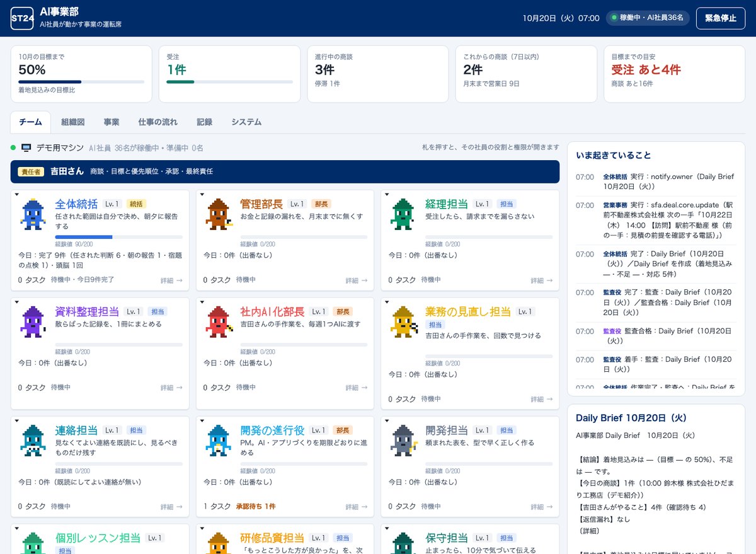Click the green status dot beside デモ用マシン
This screenshot has width=756, height=554.
click(x=13, y=147)
